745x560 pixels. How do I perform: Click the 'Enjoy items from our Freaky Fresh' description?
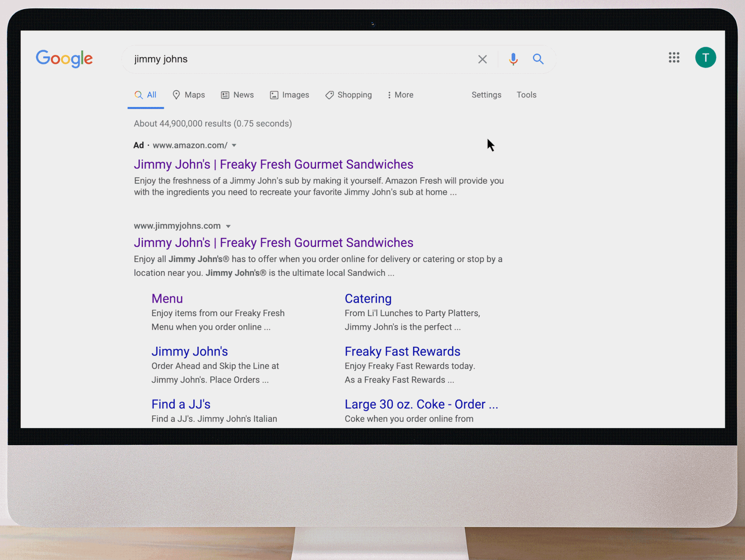click(218, 320)
